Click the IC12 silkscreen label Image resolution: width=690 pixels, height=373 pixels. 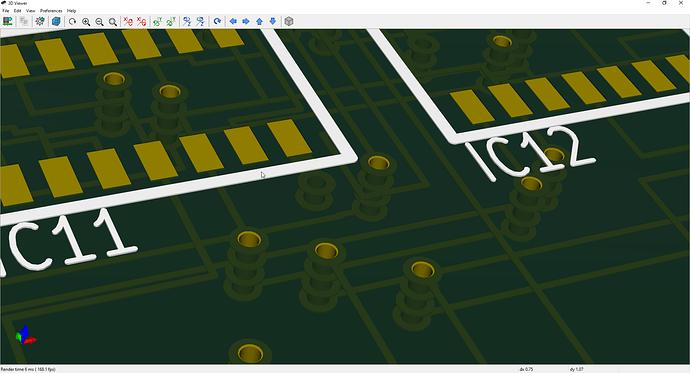530,153
